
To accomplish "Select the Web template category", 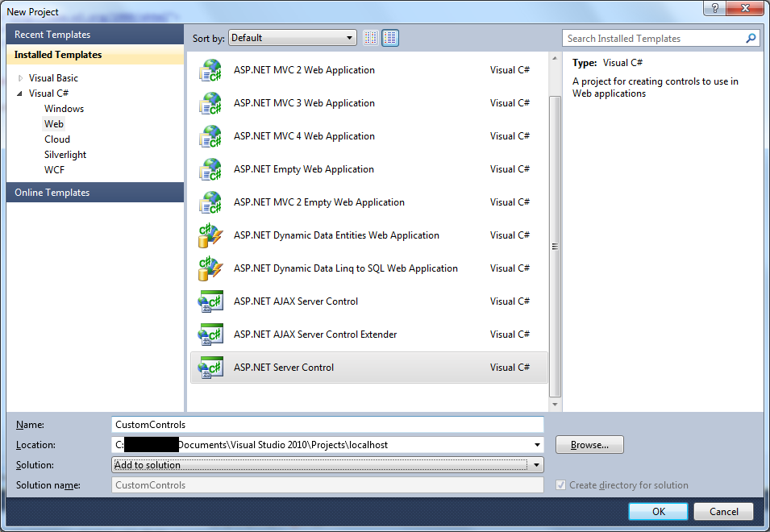I will pos(54,123).
